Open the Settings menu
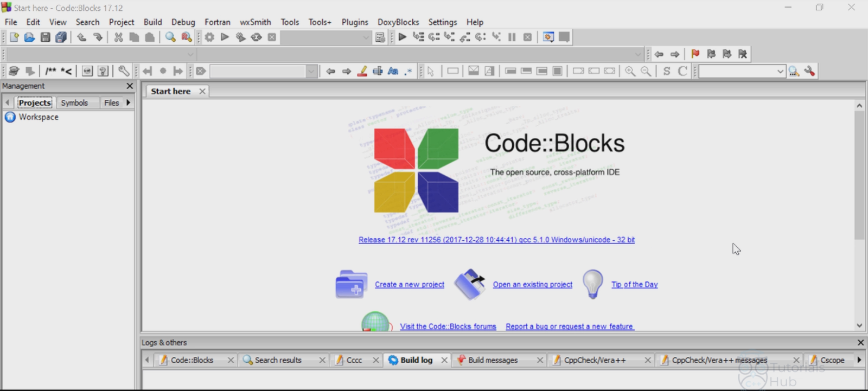Screen dimensions: 868x391 point(443,22)
